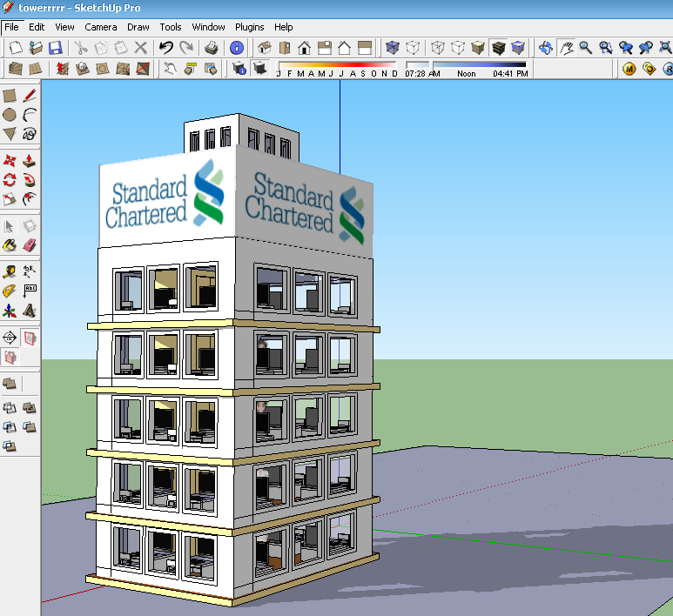The width and height of the screenshot is (673, 616).
Task: Switch to Iso standard view
Action: (x=265, y=48)
